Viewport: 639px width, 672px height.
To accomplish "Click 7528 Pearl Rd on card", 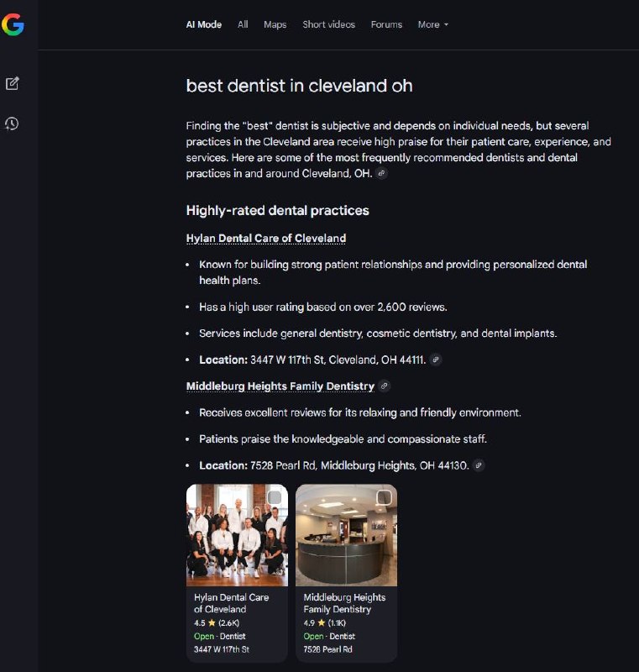I will tap(327, 649).
